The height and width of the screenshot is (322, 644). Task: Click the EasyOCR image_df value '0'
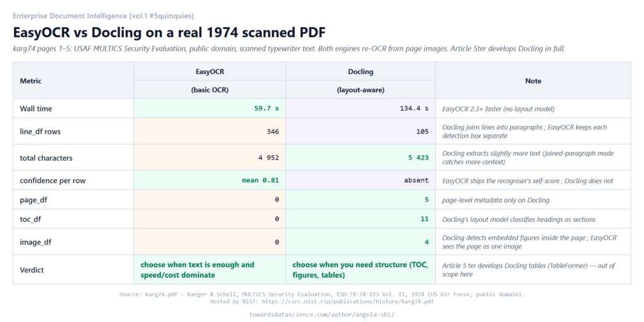click(x=277, y=242)
